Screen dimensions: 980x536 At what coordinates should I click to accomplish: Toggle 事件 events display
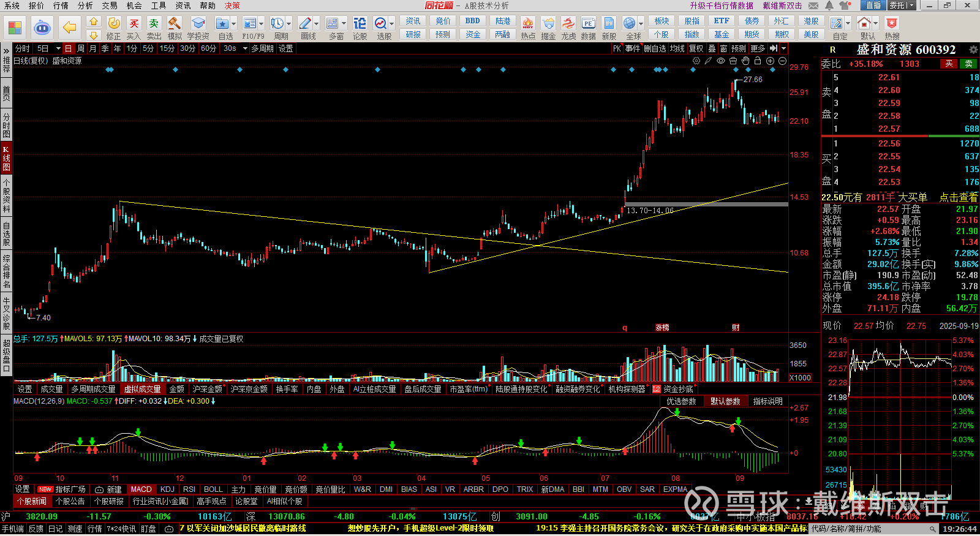pos(633,48)
